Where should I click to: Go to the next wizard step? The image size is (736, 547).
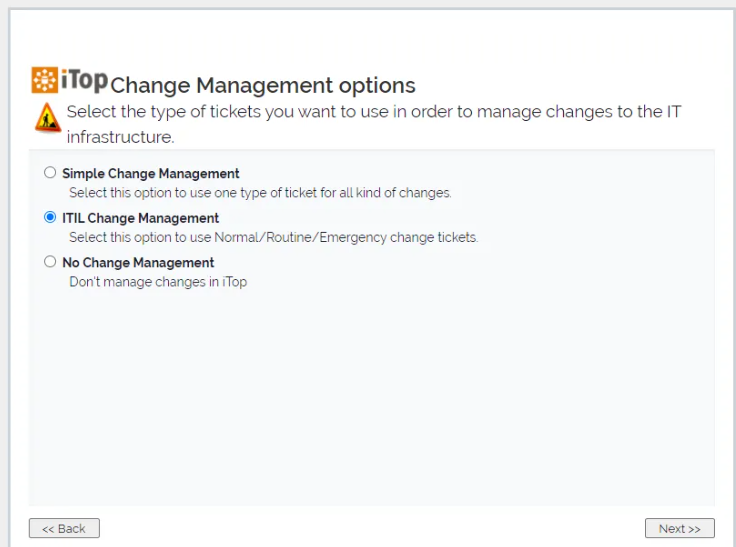679,528
